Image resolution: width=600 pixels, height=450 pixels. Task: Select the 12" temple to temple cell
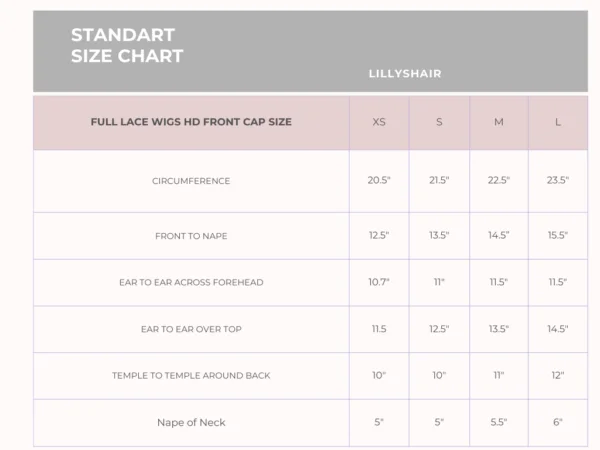click(x=558, y=375)
